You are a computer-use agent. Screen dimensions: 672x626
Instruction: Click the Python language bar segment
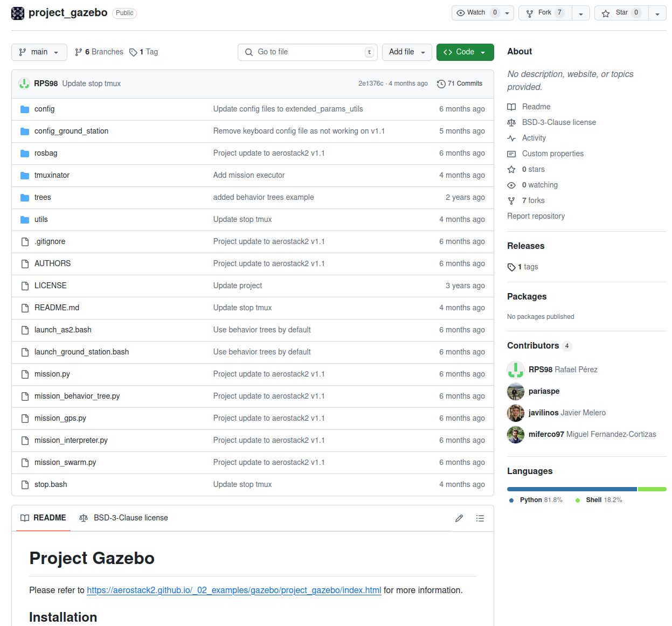point(571,489)
